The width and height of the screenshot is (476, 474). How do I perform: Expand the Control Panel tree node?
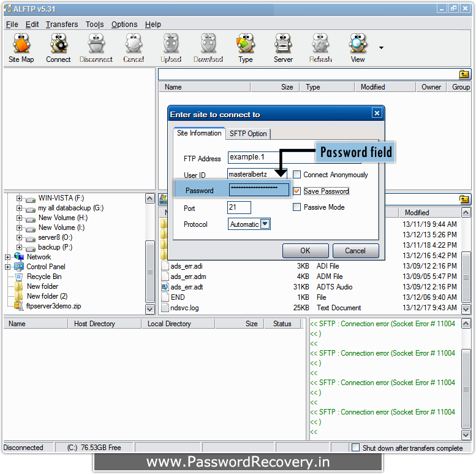point(7,267)
